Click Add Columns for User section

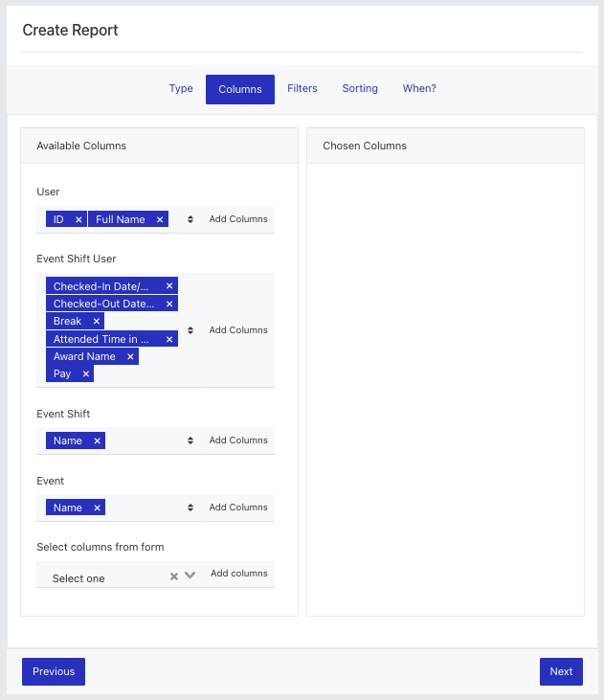(x=238, y=219)
